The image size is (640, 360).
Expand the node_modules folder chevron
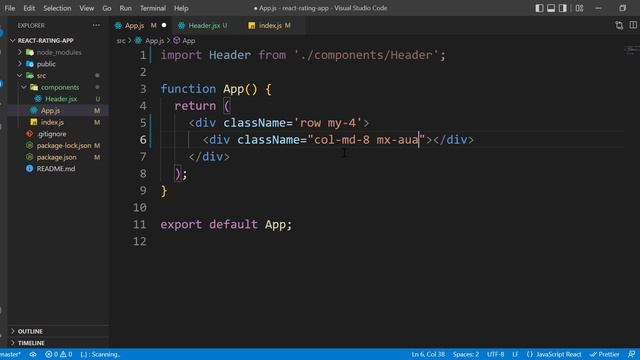[x=20, y=52]
